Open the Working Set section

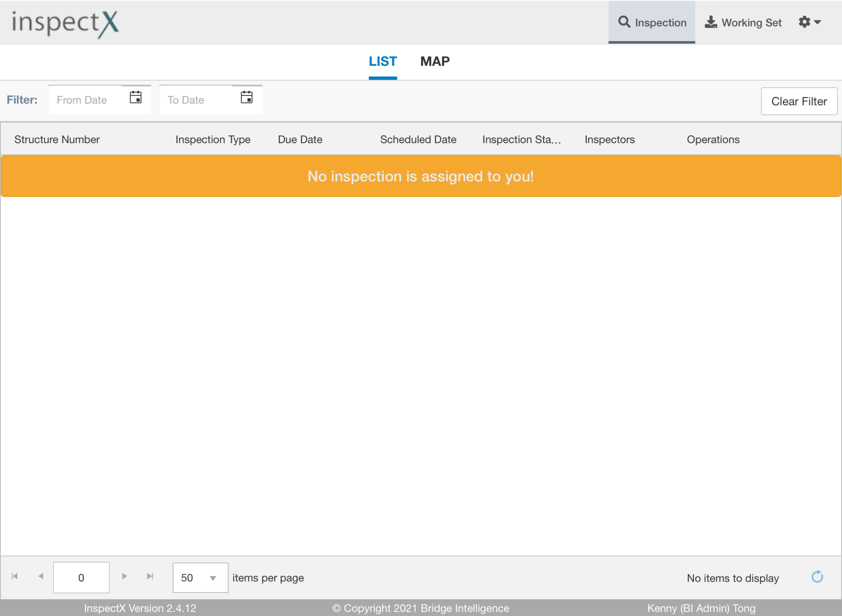tap(743, 22)
